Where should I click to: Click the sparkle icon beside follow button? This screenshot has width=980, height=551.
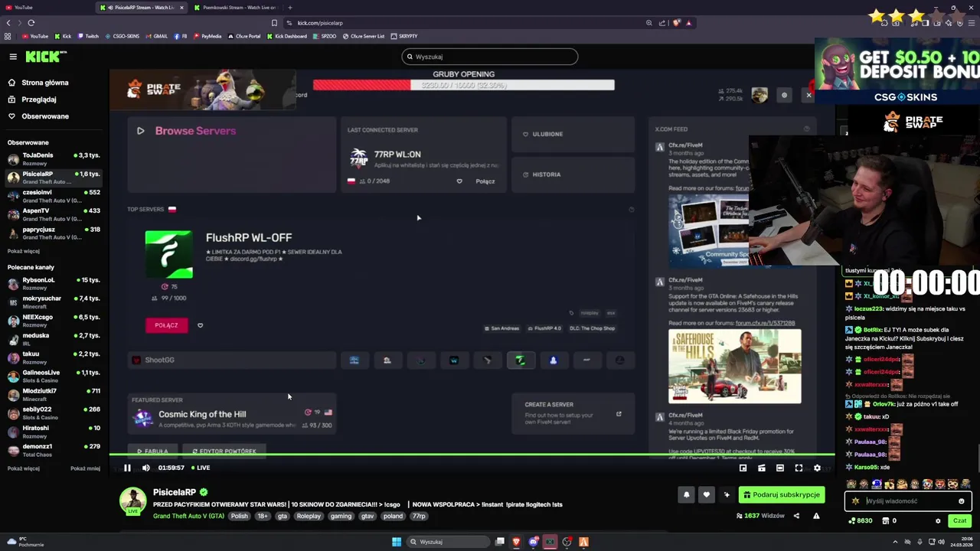[727, 494]
